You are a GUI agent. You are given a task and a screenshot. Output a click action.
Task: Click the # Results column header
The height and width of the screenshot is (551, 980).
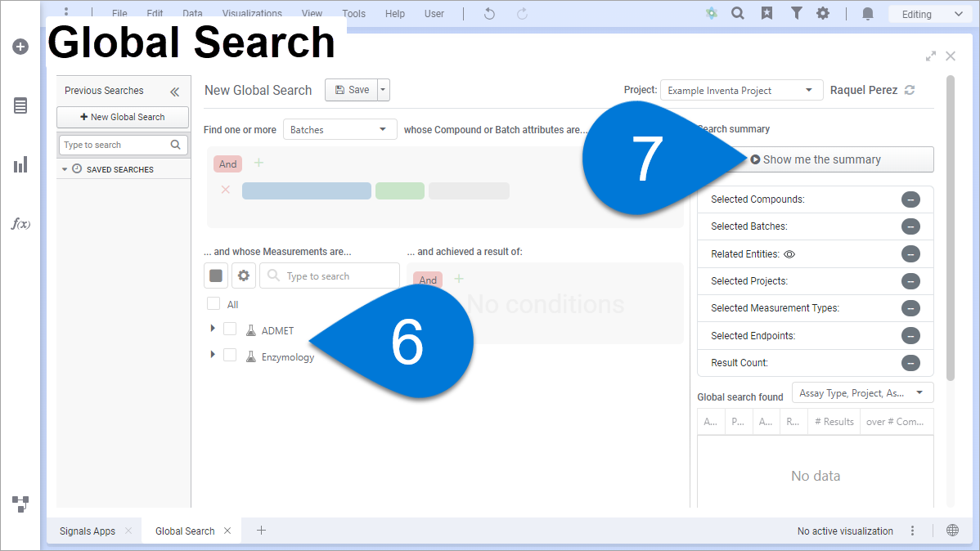[834, 422]
